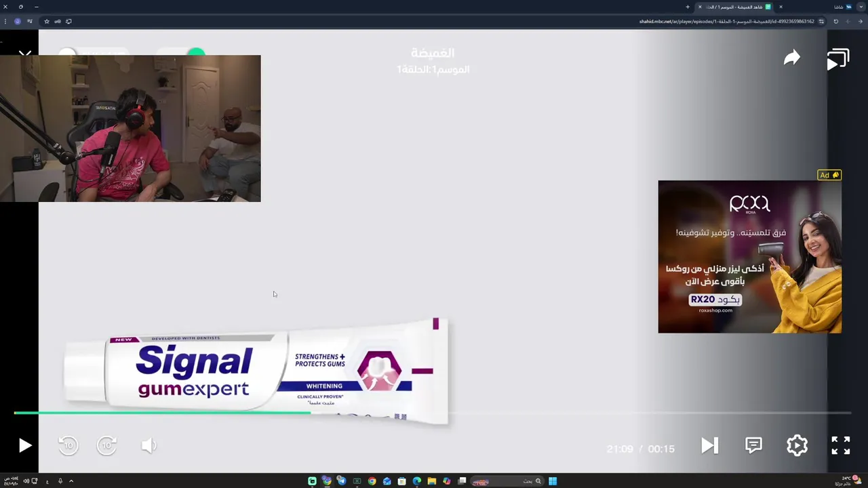Viewport: 868px width, 488px height.
Task: Open Windows Start menu
Action: point(553,481)
